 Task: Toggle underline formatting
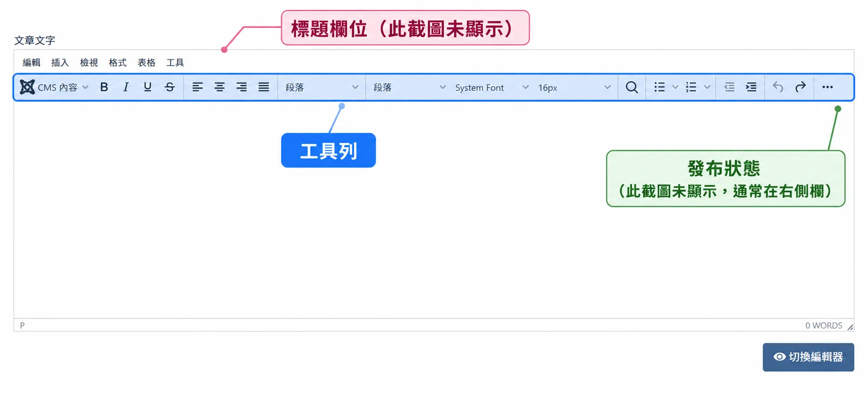pyautogui.click(x=148, y=87)
